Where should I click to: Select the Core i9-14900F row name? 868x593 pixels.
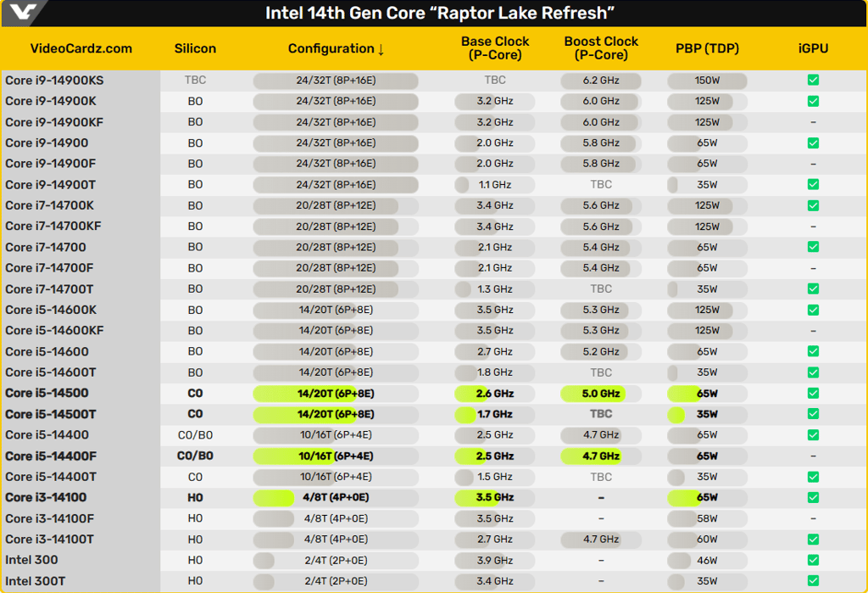(x=50, y=164)
